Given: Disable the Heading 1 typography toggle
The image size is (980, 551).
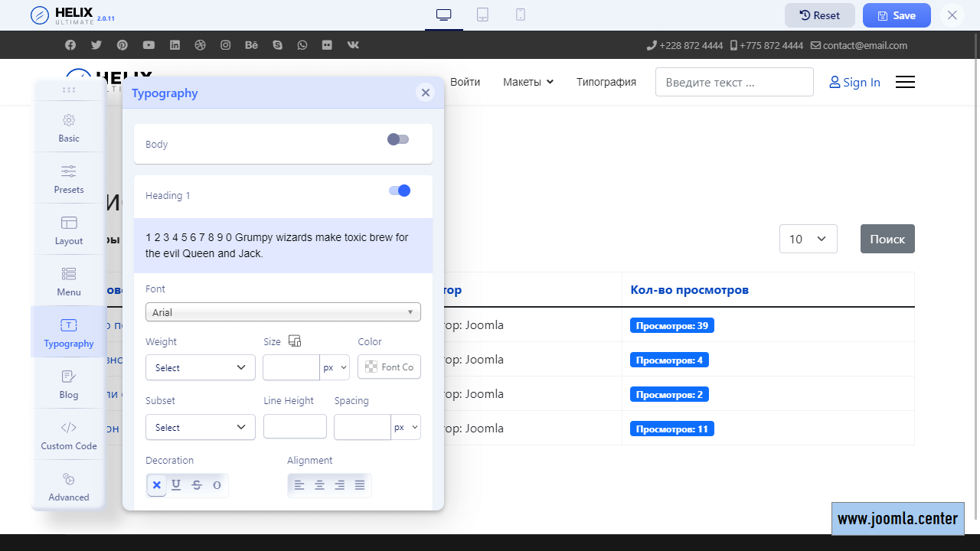Looking at the screenshot, I should [x=400, y=191].
